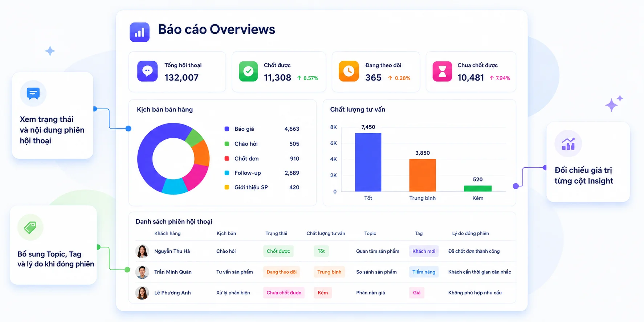
Task: Click the Kịch bản bán hàng panel title
Action: (x=165, y=110)
